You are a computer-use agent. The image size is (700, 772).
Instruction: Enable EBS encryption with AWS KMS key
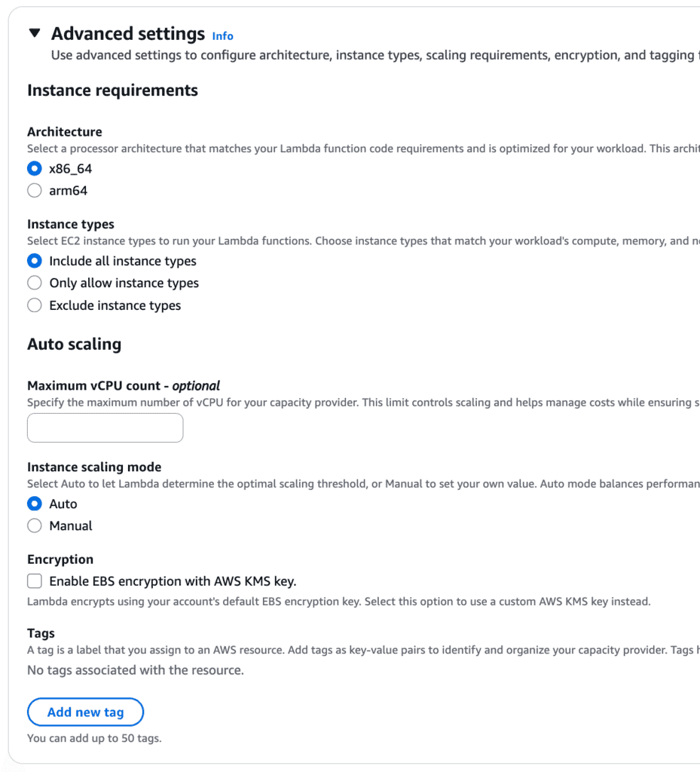35,581
